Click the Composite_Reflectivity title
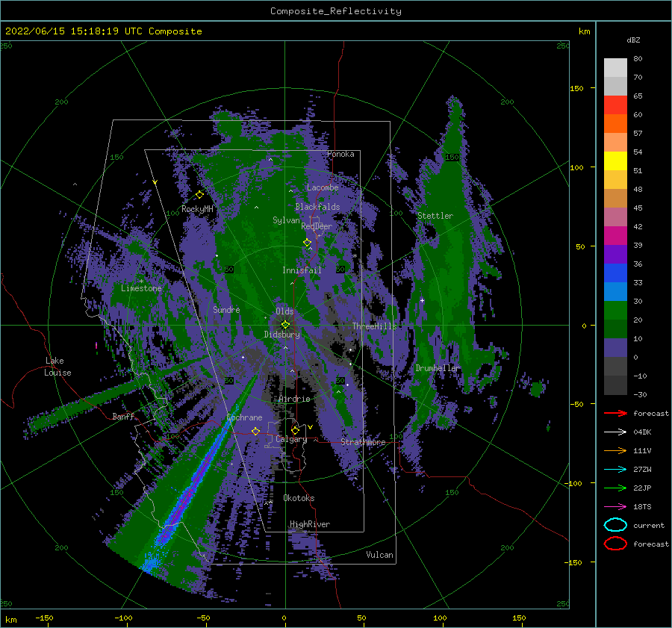The width and height of the screenshot is (672, 628). (336, 11)
